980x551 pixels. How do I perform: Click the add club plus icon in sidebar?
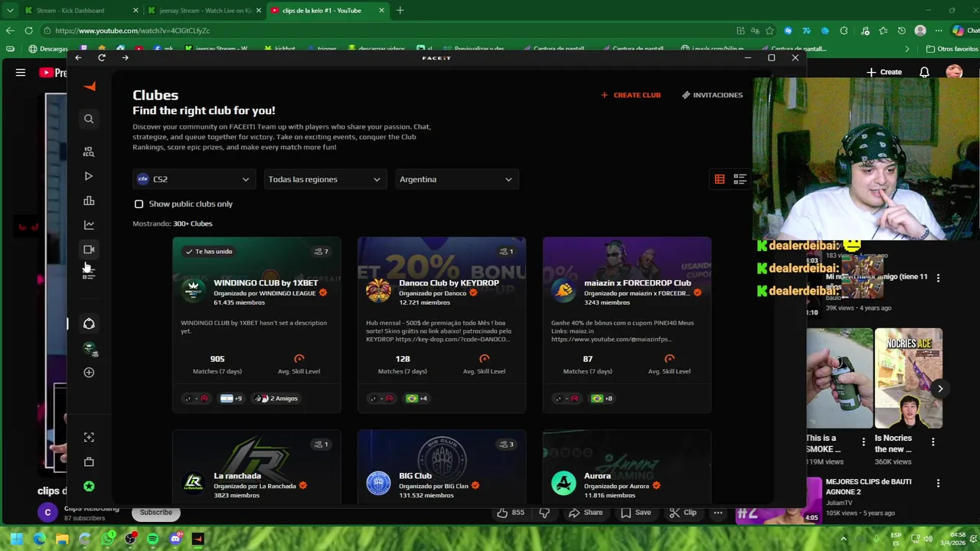pos(89,372)
